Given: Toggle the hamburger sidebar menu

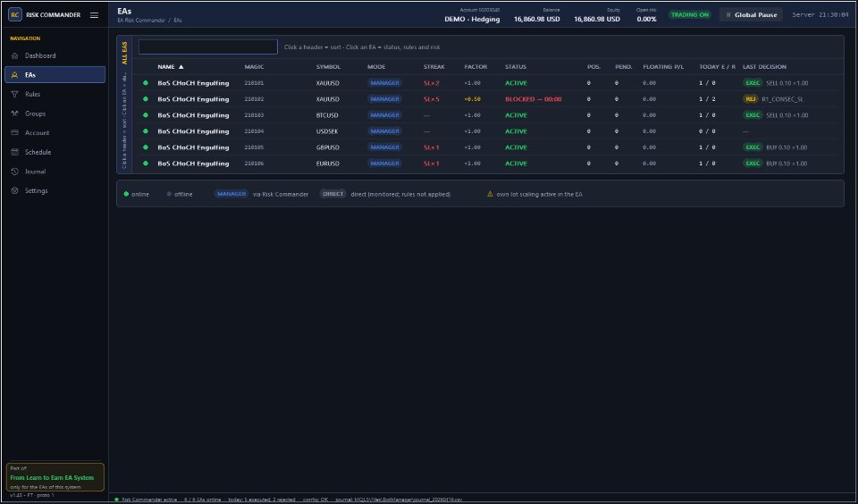Looking at the screenshot, I should [x=94, y=15].
